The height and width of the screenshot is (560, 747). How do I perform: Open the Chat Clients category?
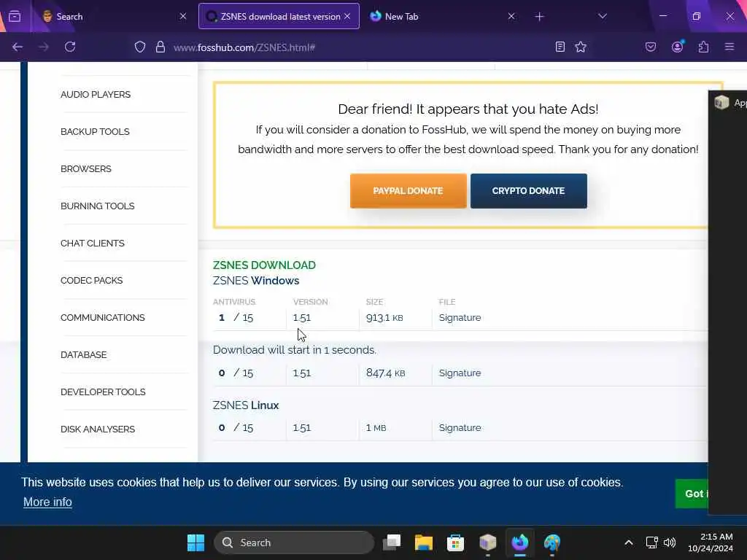point(93,244)
